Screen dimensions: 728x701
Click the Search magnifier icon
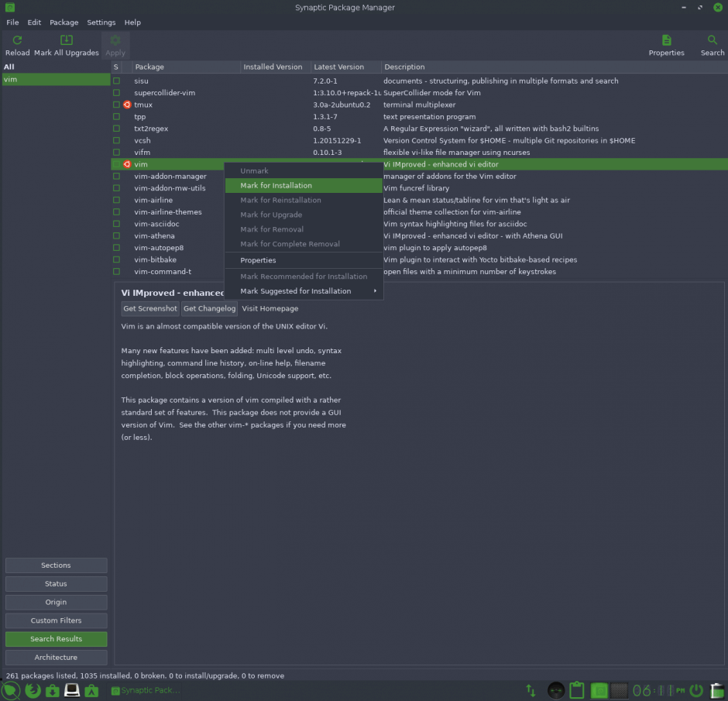(713, 40)
